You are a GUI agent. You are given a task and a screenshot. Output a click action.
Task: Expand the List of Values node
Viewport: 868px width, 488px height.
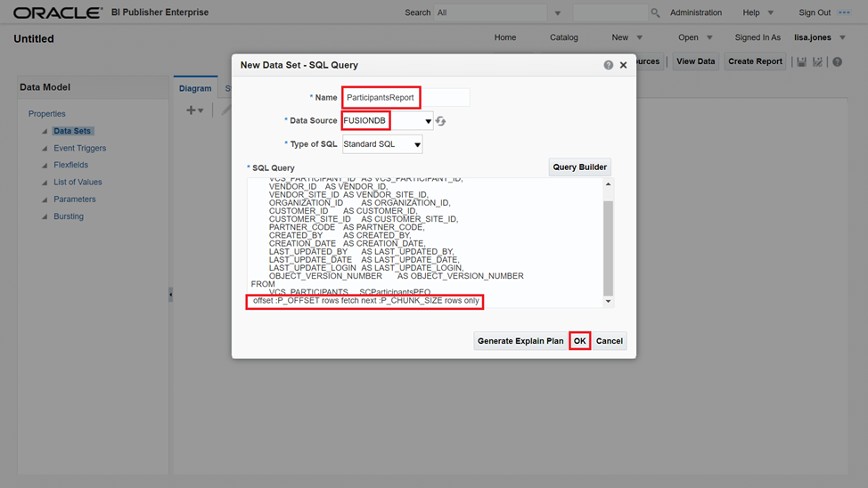[45, 182]
